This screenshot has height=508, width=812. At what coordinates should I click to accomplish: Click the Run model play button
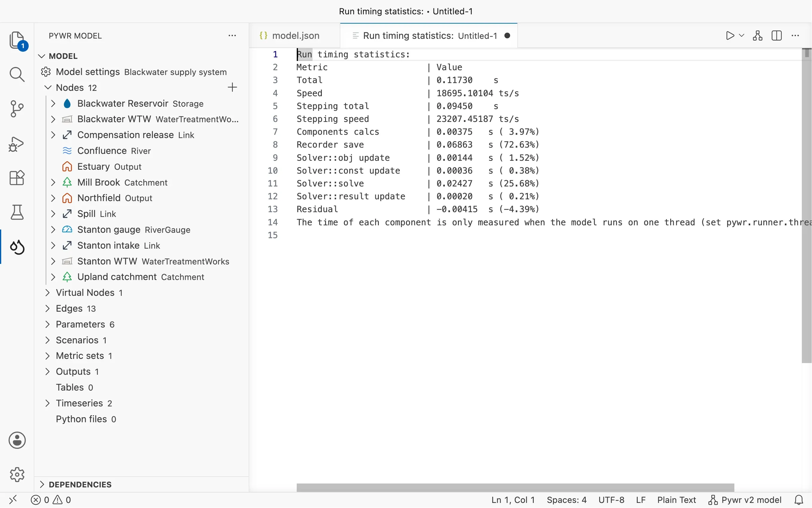[x=730, y=36]
